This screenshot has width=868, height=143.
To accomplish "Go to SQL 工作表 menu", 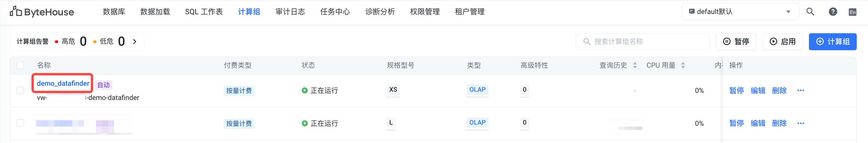I will tap(204, 12).
